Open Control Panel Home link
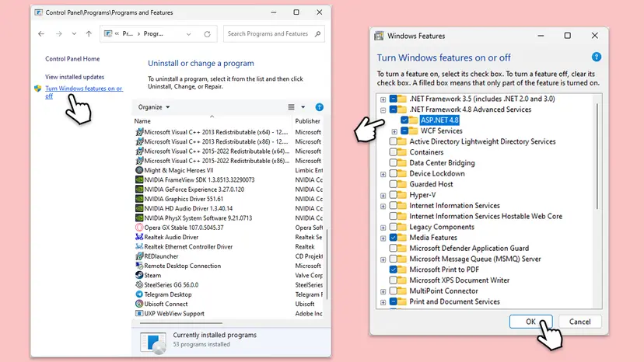 point(72,59)
